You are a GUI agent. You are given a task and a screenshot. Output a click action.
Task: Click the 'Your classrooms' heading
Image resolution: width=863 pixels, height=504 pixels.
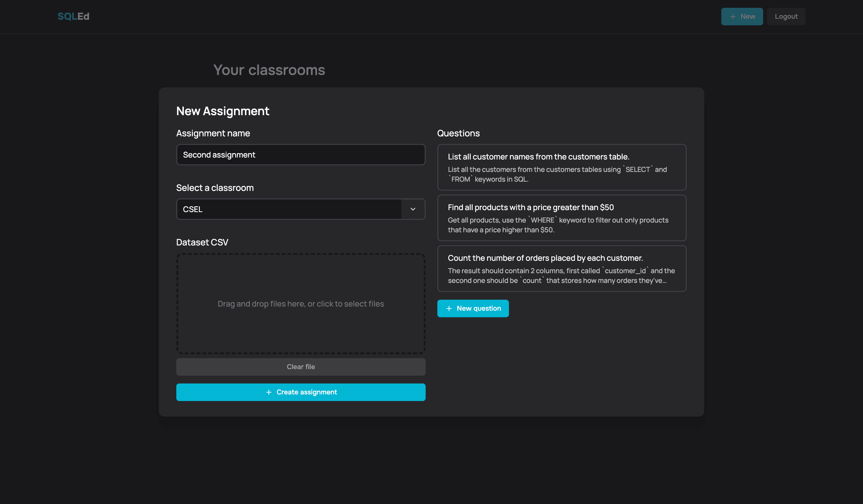tap(269, 70)
